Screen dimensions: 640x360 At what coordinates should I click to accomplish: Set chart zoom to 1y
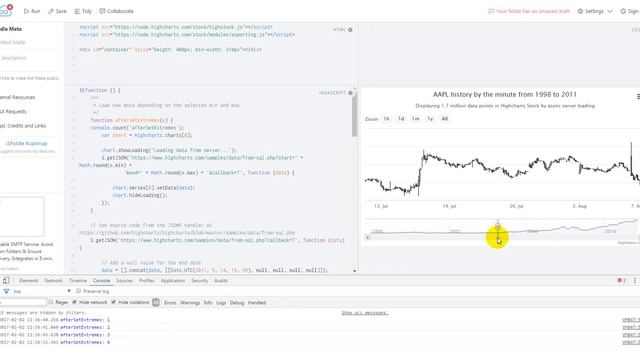pos(430,119)
